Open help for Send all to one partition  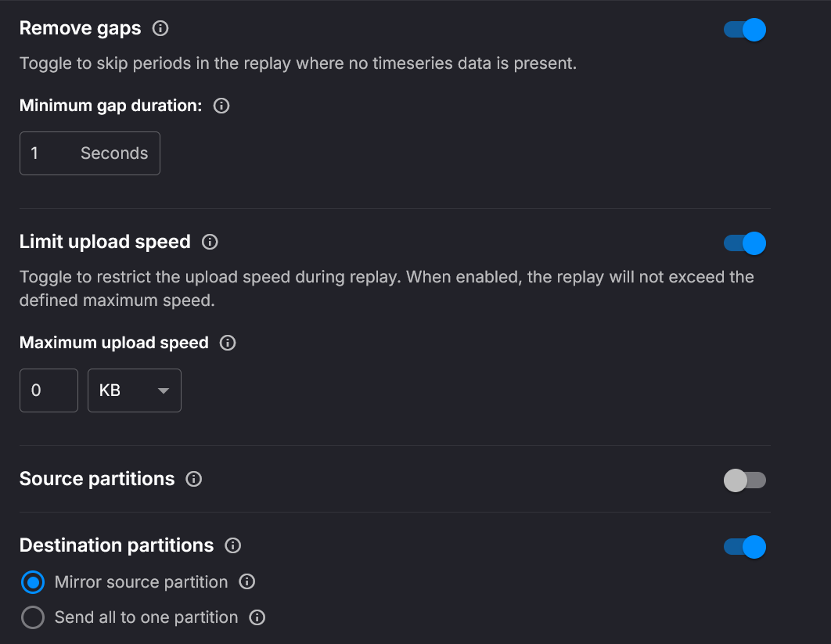tap(256, 617)
